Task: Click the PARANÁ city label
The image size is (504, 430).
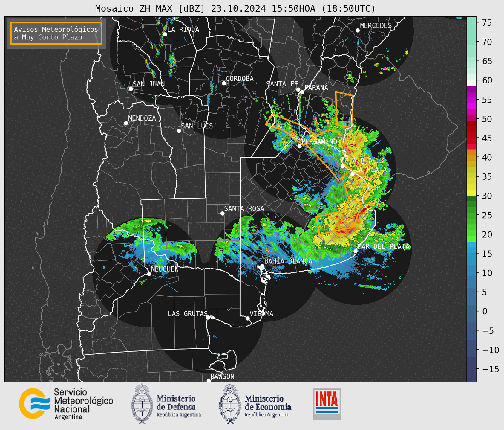Action: (316, 87)
